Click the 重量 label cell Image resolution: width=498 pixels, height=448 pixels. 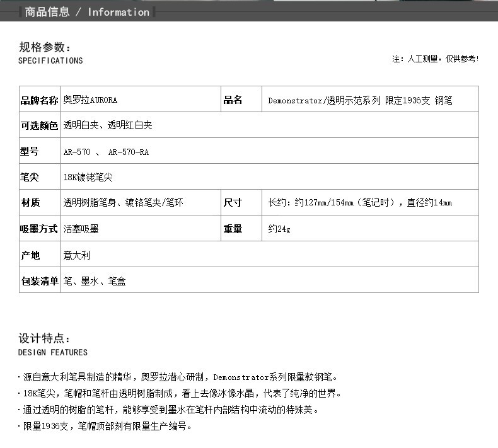241,228
